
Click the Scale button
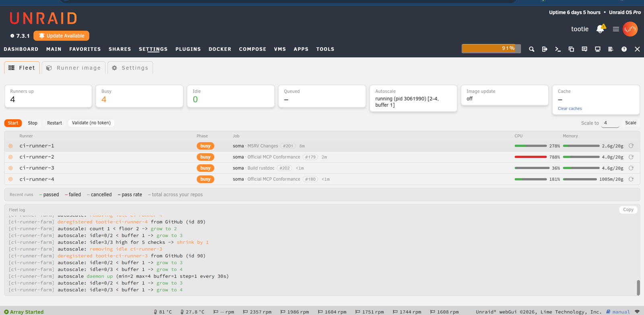(x=631, y=123)
